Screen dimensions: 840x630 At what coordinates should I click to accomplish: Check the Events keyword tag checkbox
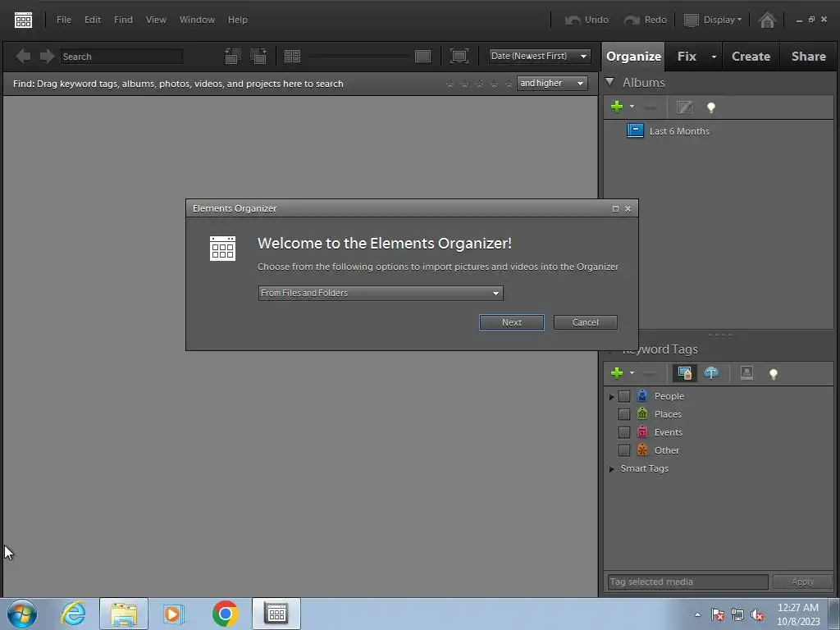(x=624, y=432)
